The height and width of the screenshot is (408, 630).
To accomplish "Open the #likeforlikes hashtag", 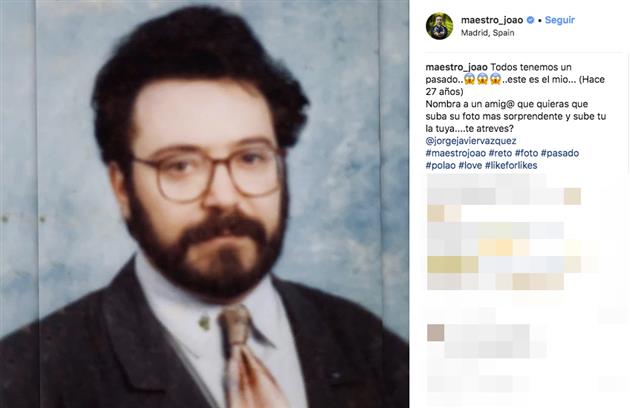I will (511, 166).
